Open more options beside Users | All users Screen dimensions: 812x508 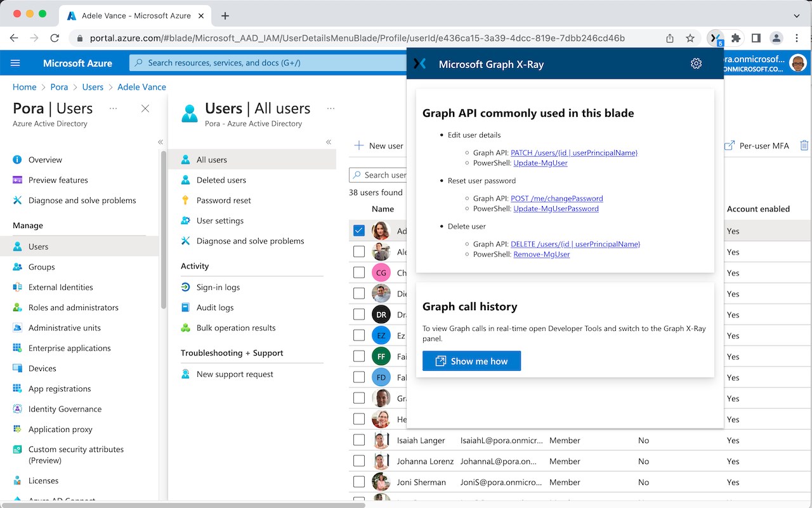[x=331, y=109]
